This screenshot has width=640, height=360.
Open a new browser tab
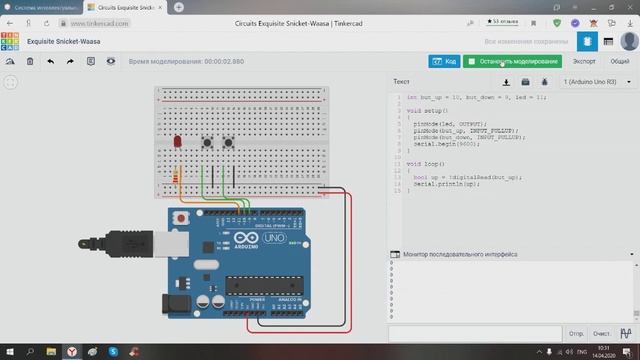178,7
